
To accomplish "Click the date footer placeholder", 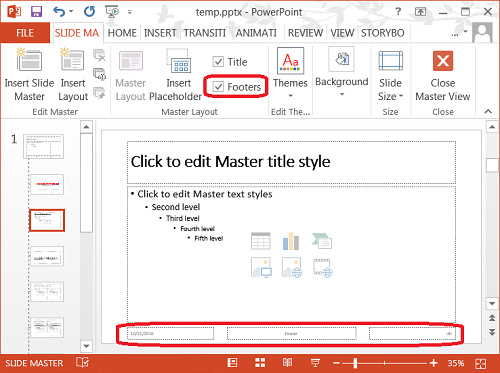I will [x=170, y=333].
